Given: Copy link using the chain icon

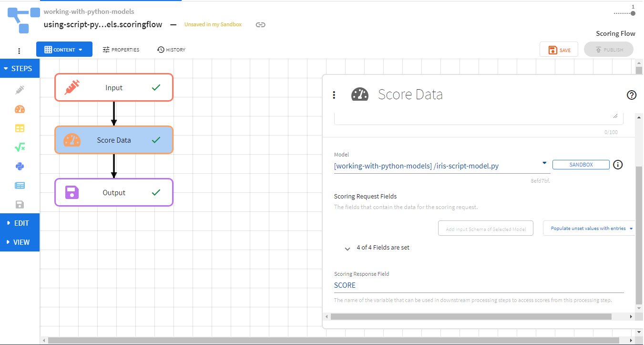Looking at the screenshot, I should pyautogui.click(x=260, y=25).
